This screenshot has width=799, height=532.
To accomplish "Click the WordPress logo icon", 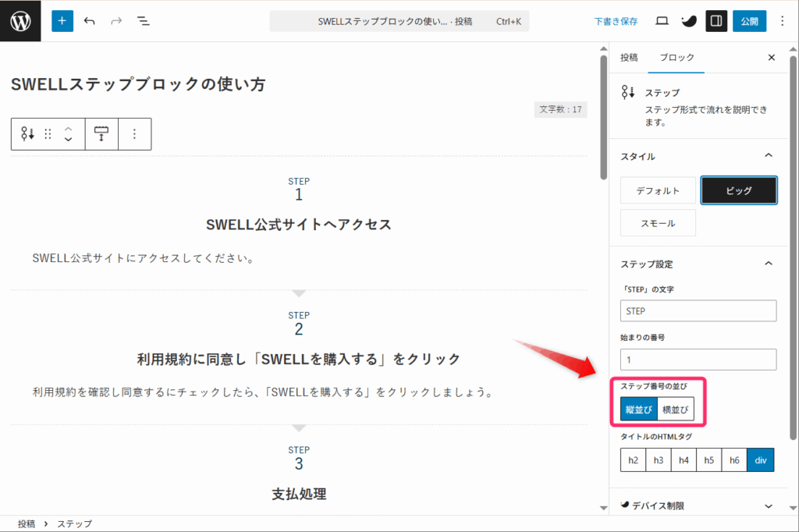I will point(20,21).
